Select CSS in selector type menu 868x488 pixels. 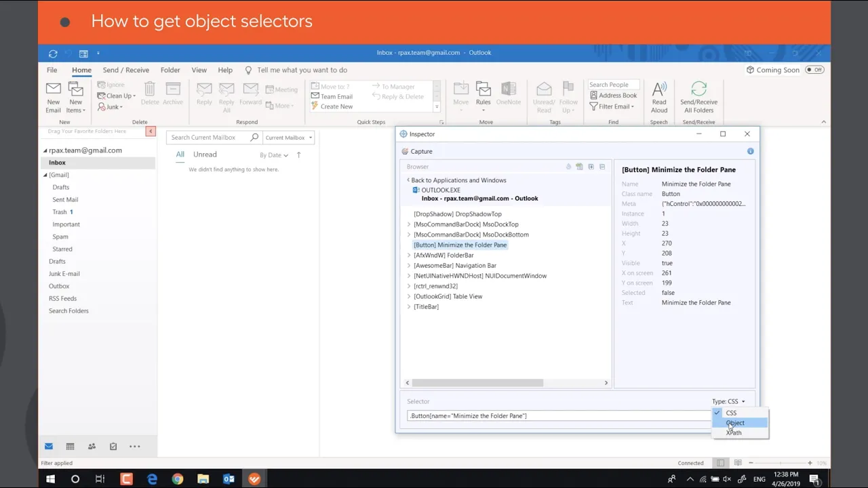point(740,413)
